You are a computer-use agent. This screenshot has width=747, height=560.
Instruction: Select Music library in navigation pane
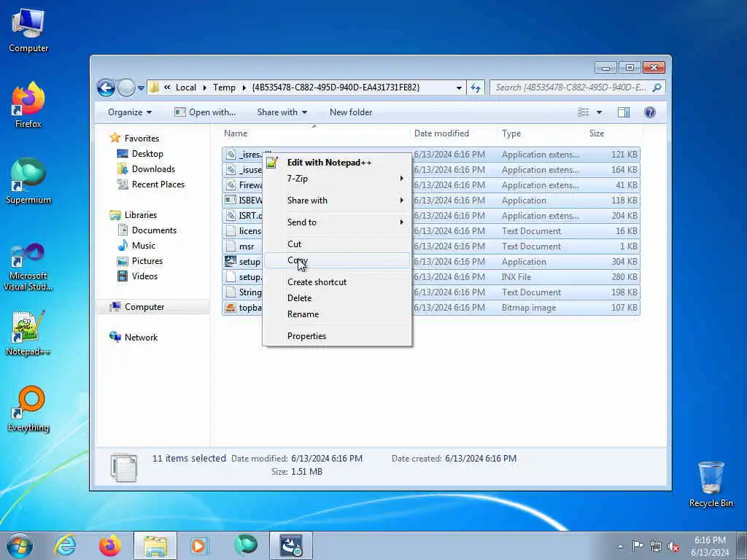pyautogui.click(x=144, y=246)
